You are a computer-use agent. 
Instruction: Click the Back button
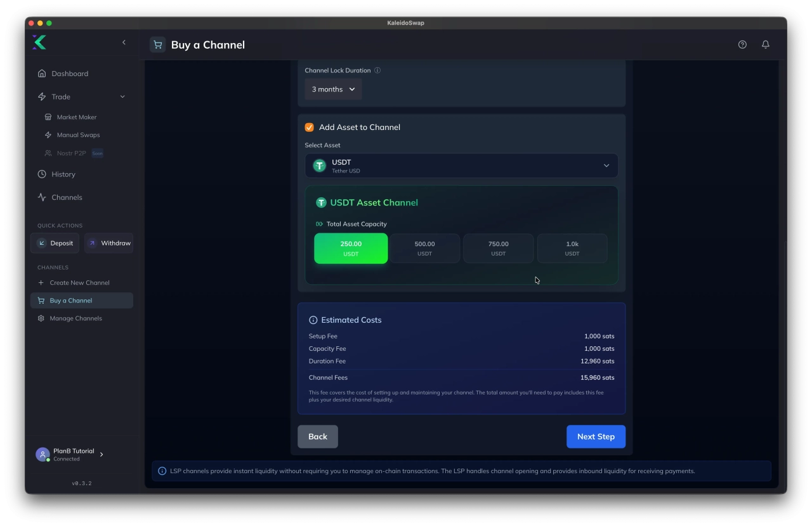[317, 436]
